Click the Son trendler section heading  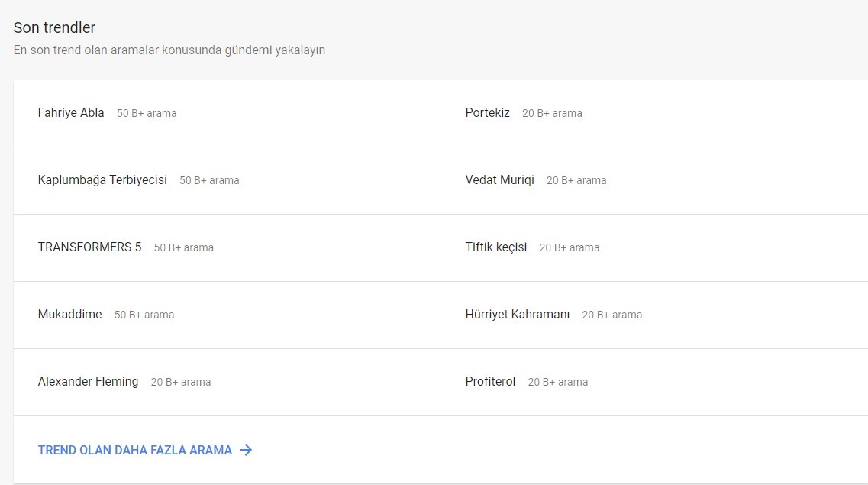pos(53,27)
